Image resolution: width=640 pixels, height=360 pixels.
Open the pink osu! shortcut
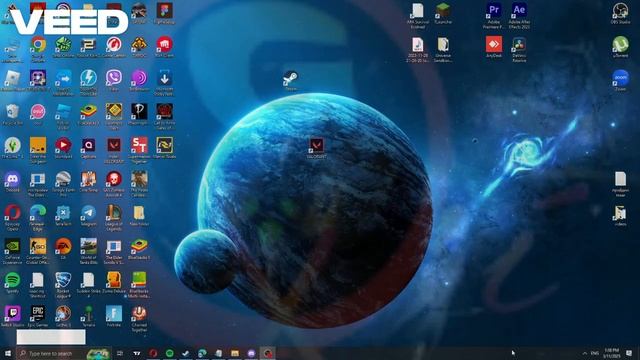[38, 111]
